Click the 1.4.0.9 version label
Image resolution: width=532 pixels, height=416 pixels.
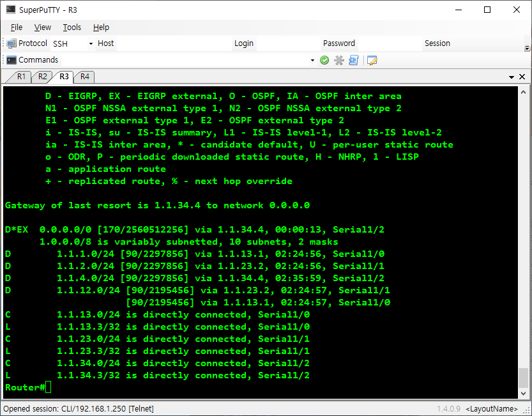click(448, 409)
